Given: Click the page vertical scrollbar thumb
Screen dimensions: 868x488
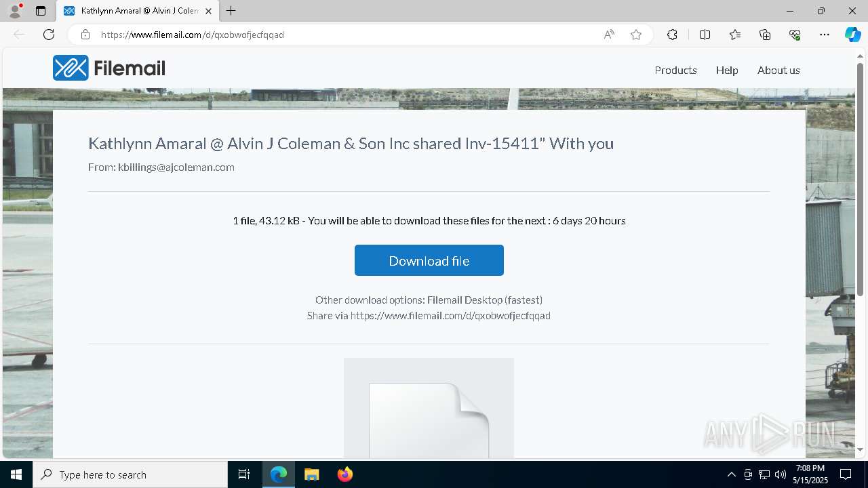Looking at the screenshot, I should (x=861, y=179).
